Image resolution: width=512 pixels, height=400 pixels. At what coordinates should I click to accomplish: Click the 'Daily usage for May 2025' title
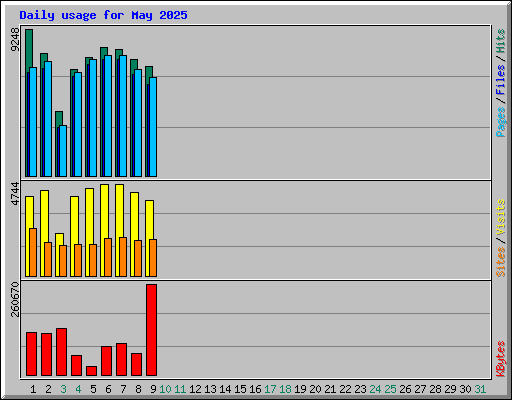point(103,15)
